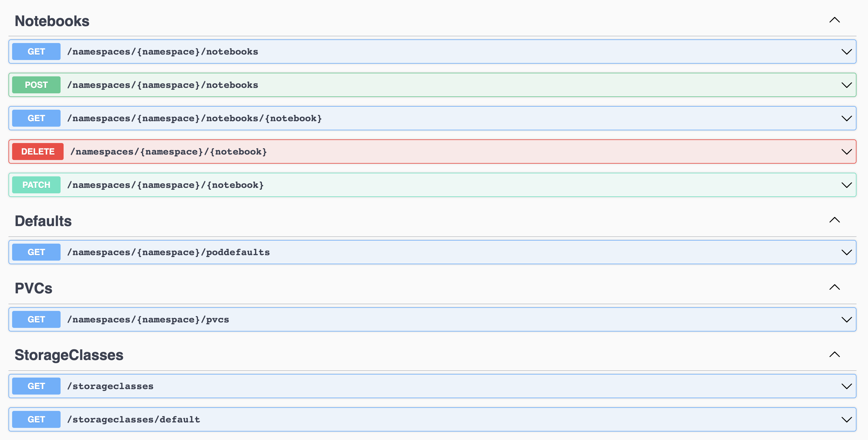Open the /storageclasses endpoint path
The height and width of the screenshot is (440, 868).
click(x=110, y=386)
